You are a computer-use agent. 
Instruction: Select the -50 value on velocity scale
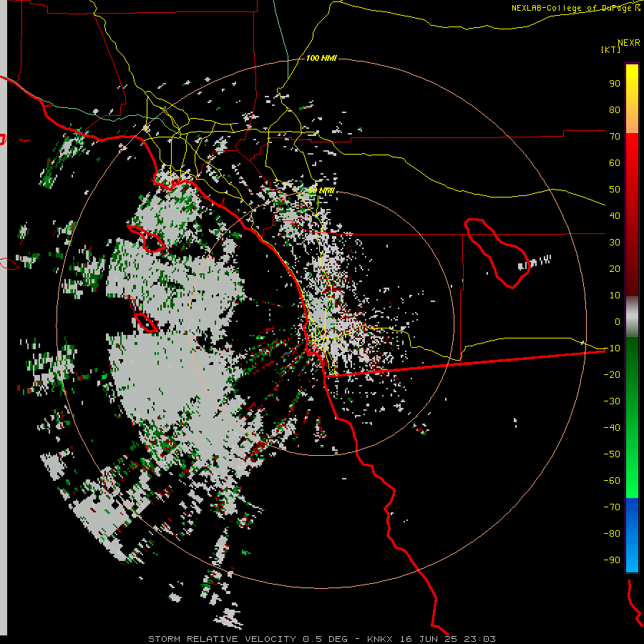tap(612, 454)
